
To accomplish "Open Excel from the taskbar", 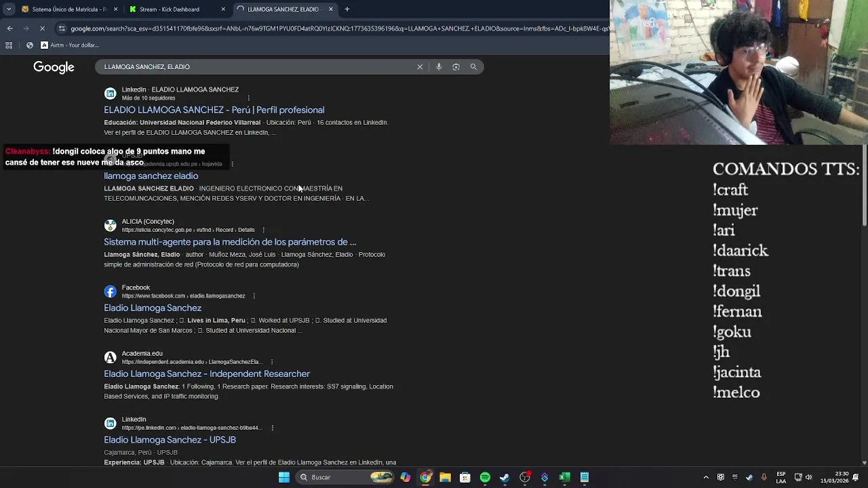I will [x=564, y=477].
